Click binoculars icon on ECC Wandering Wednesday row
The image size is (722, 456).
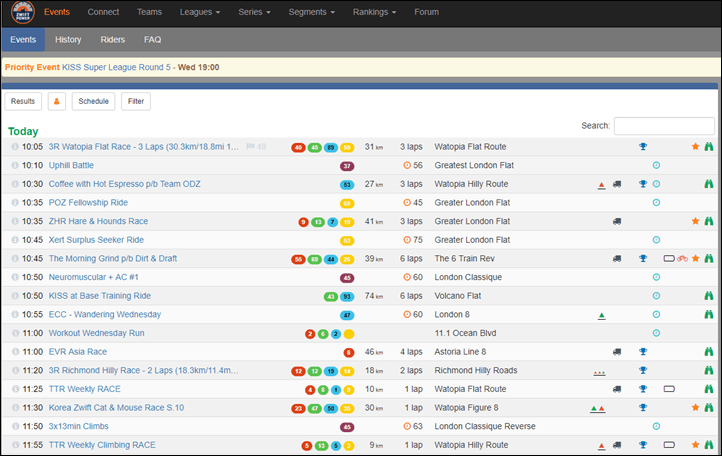(x=709, y=314)
